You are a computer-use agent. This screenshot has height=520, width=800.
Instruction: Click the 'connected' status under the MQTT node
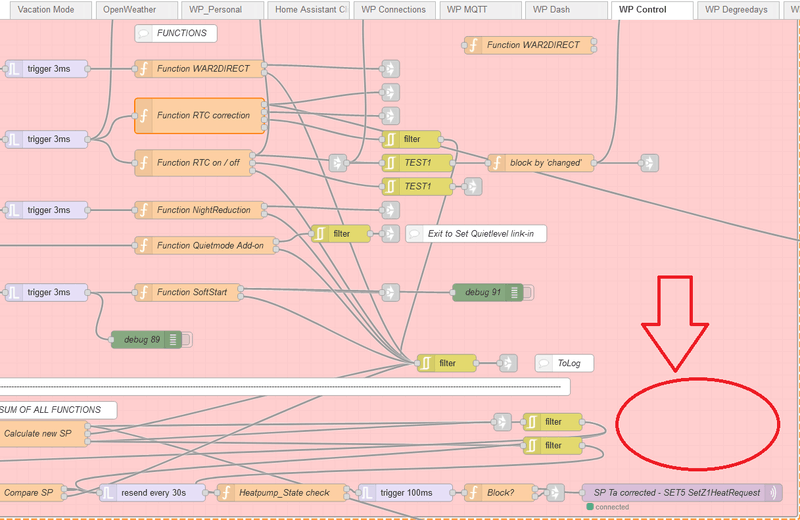[608, 507]
